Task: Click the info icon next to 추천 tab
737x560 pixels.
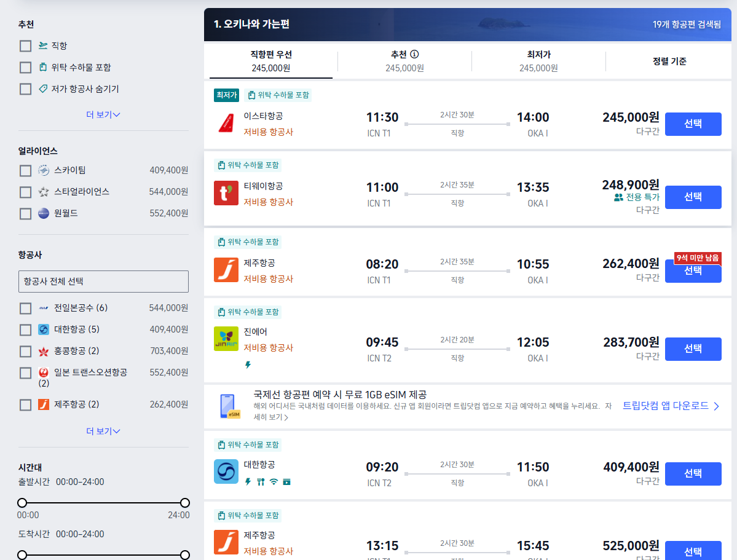Action: point(414,54)
